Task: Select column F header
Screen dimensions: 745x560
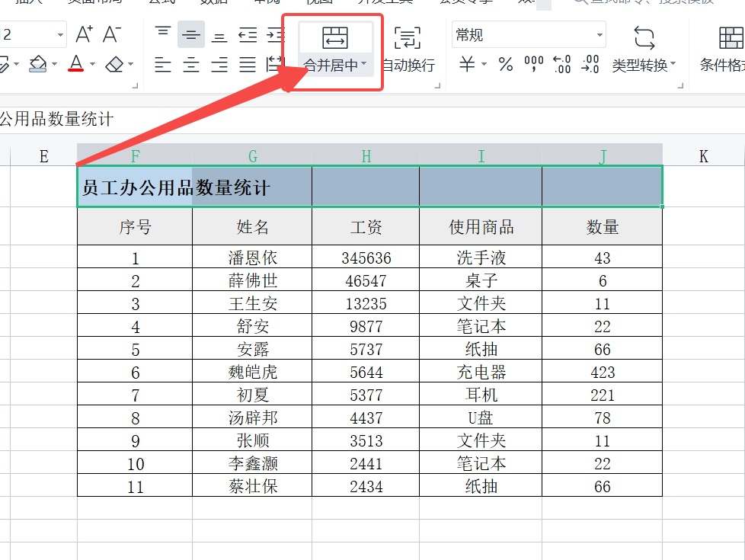Action: [x=135, y=156]
